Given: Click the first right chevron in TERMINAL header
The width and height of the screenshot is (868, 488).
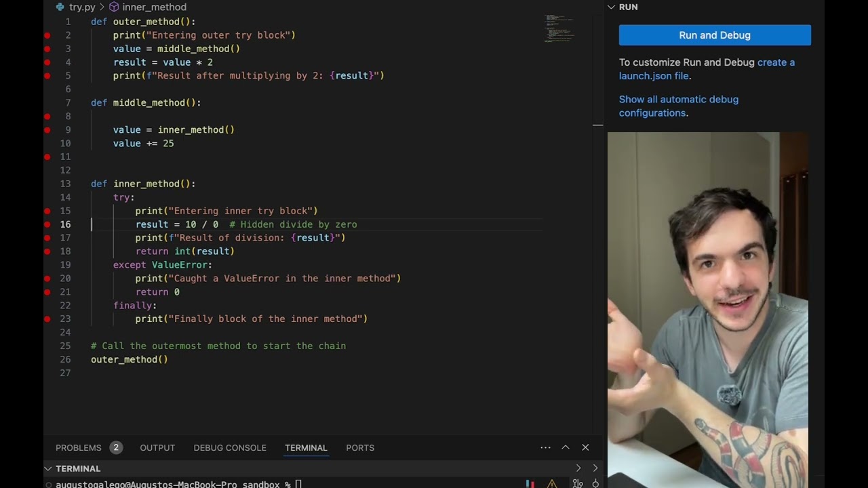Looking at the screenshot, I should tap(578, 468).
